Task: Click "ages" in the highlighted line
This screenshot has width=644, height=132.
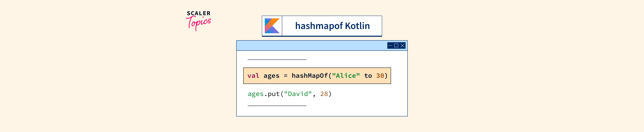Action: (x=271, y=76)
